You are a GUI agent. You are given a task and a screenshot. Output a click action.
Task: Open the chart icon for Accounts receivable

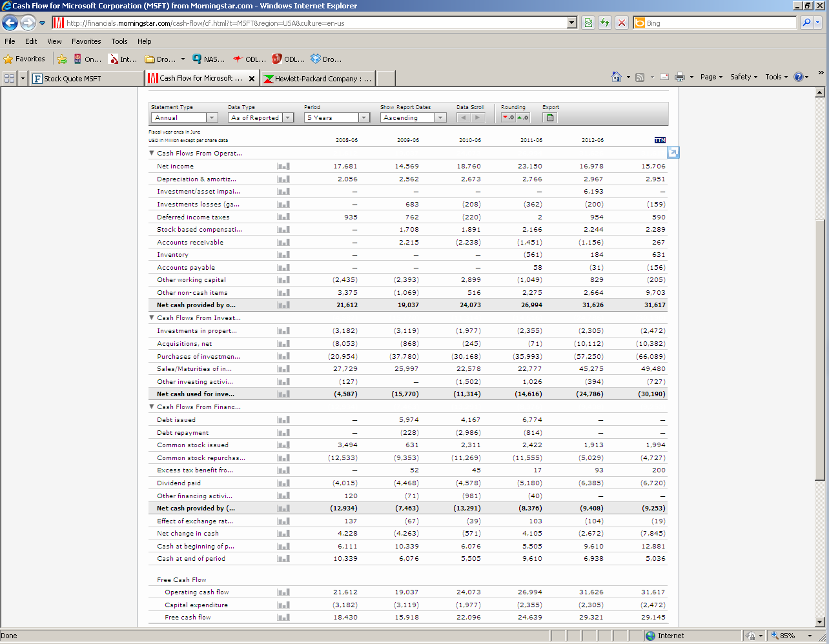pyautogui.click(x=283, y=242)
